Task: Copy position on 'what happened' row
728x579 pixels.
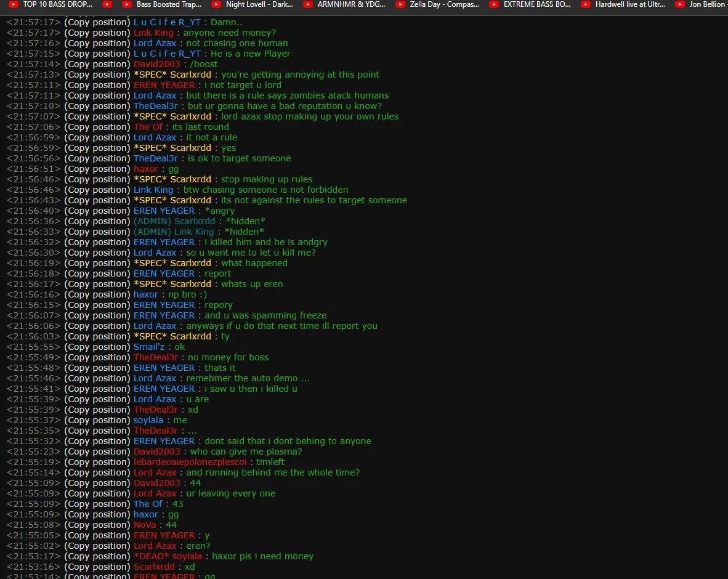Action: [x=97, y=263]
